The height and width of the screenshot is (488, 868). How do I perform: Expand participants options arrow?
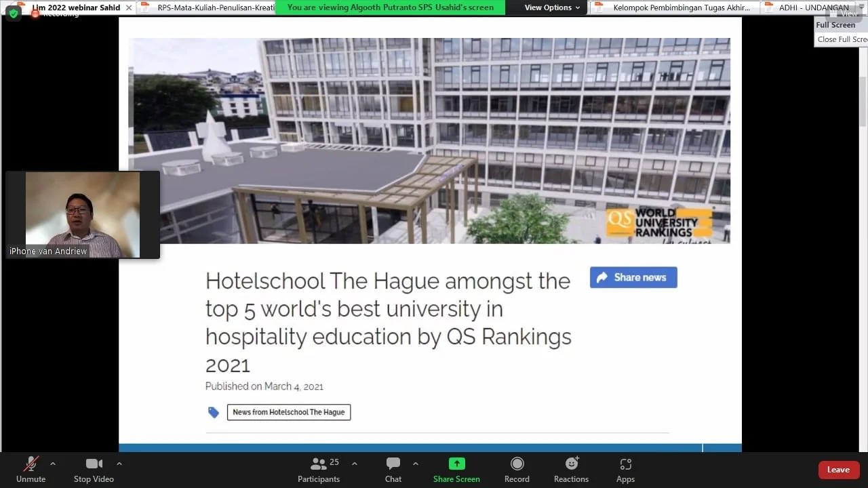354,464
